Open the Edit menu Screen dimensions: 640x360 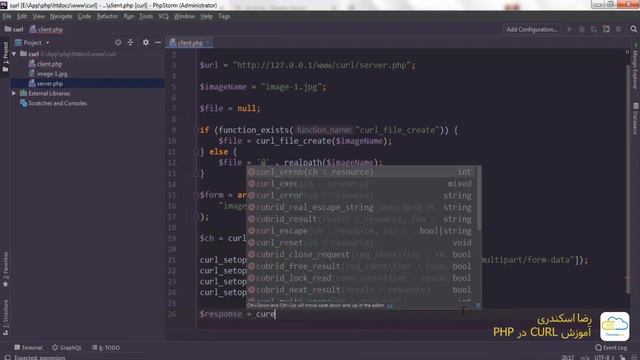22,16
